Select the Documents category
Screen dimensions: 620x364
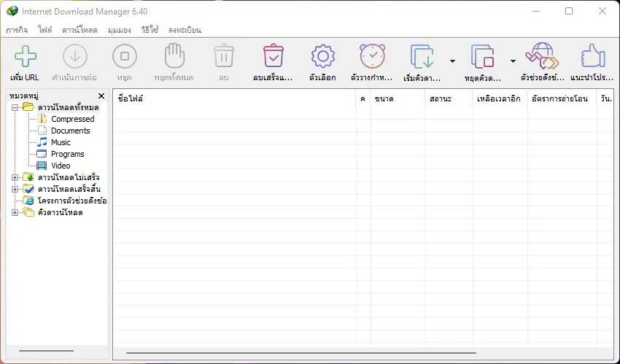[70, 131]
